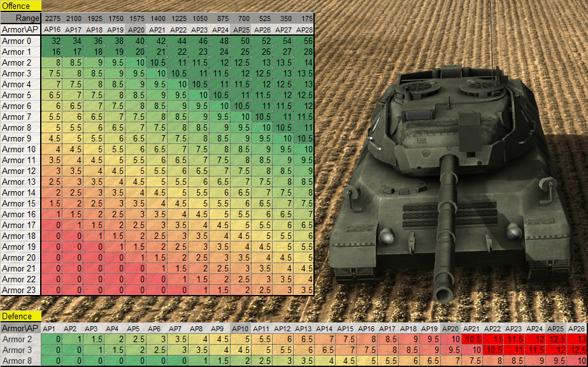Click Armor 17 row cell under Offence AP16
This screenshot has width=588, height=367.
click(x=52, y=226)
